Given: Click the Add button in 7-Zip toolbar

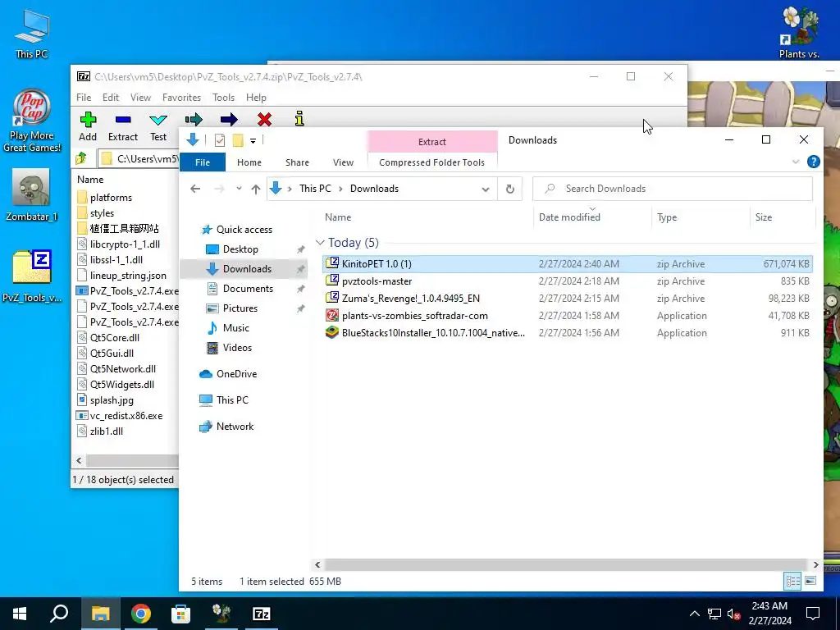Looking at the screenshot, I should (88, 127).
